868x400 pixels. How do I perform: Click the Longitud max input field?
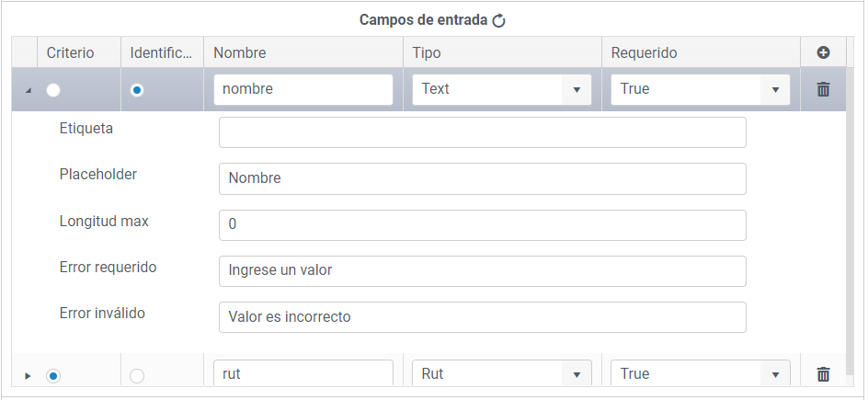482,224
